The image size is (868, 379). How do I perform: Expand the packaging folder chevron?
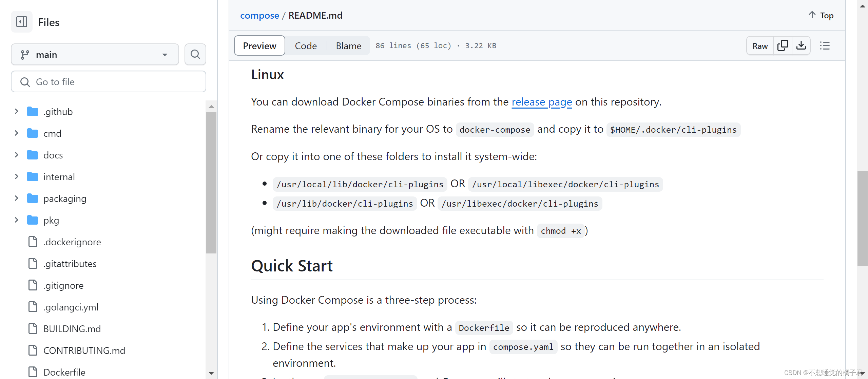click(x=16, y=198)
